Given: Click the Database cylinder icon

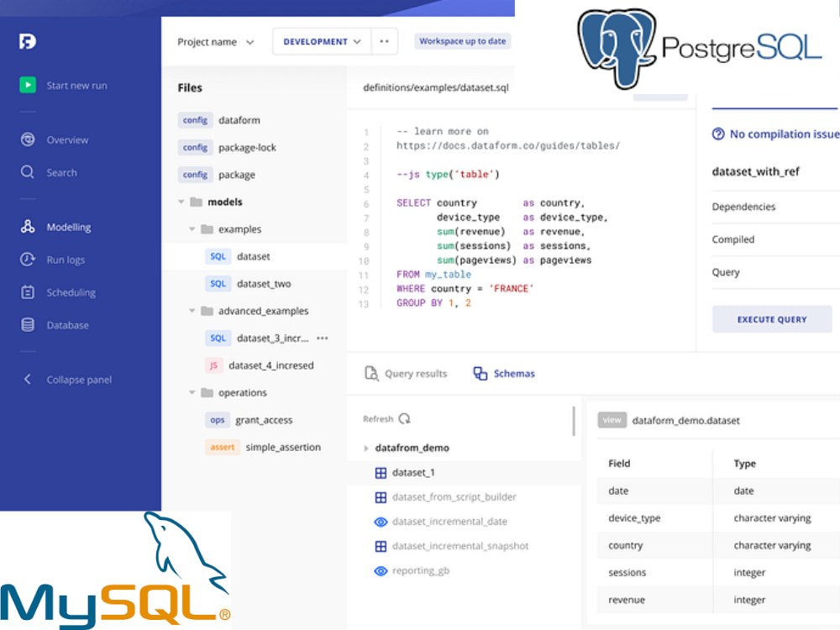Looking at the screenshot, I should 28,324.
